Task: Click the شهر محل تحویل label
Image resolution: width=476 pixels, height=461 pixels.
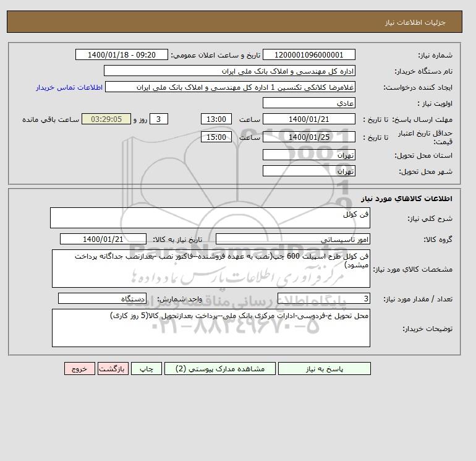Action: pyautogui.click(x=425, y=171)
